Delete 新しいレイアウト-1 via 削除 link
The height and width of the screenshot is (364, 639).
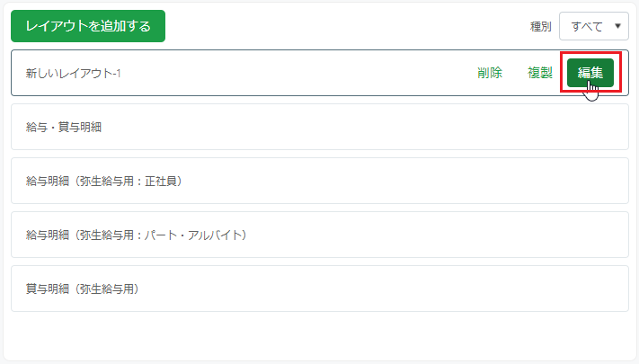point(490,73)
